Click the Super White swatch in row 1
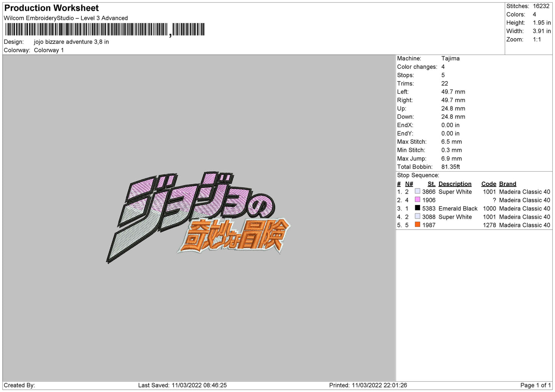555x392 pixels. click(x=417, y=191)
